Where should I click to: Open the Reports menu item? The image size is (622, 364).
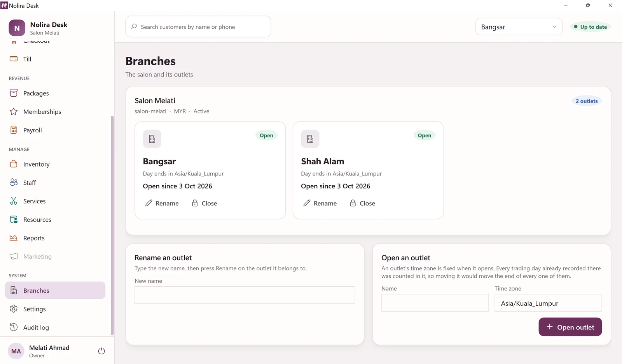coord(55,238)
